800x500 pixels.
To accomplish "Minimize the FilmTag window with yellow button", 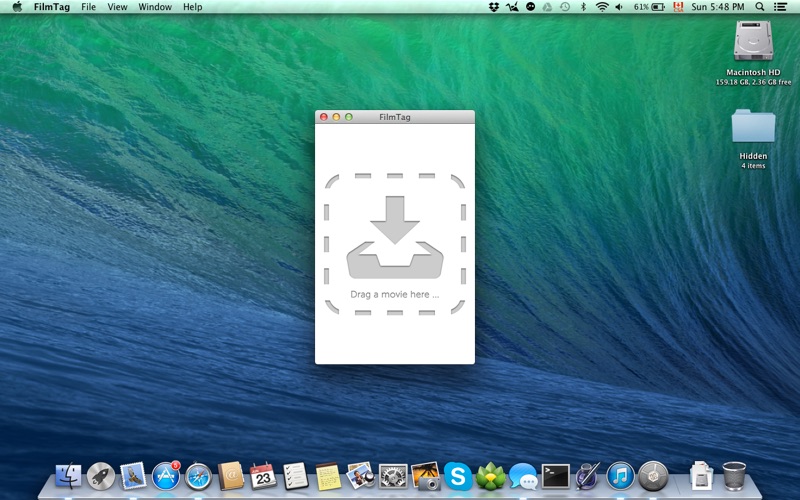I will click(x=336, y=117).
